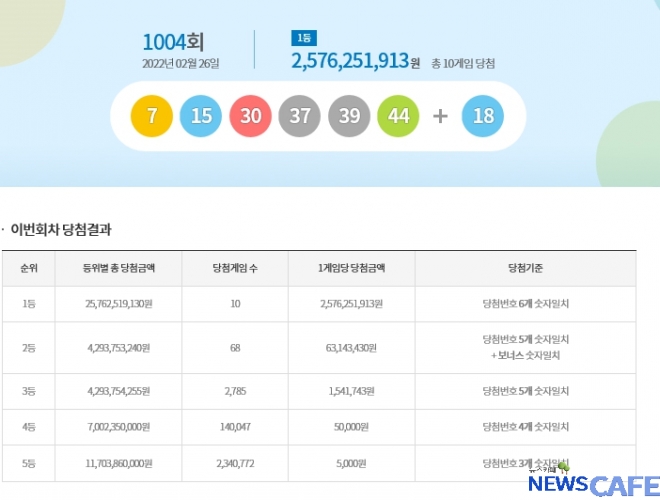Click the 당첨기준 column header
660x500 pixels.
click(x=526, y=268)
